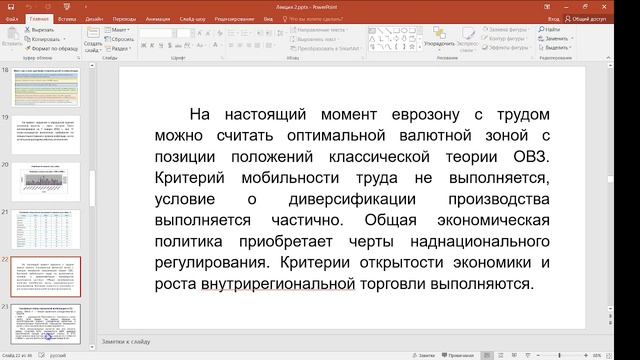This screenshot has width=640, height=360.
Task: Select the text box shape in gallery
Action: click(372, 31)
